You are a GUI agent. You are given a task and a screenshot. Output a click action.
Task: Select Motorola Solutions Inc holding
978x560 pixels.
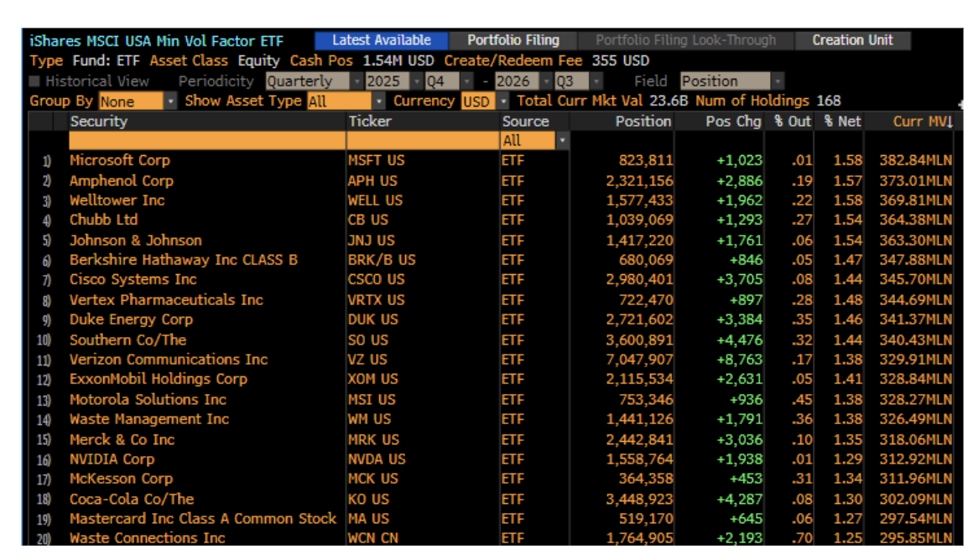[x=148, y=400]
